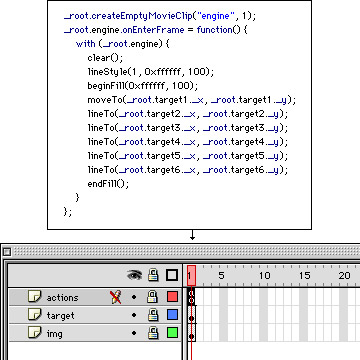The width and height of the screenshot is (360, 360).
Task: Toggle the lock on the img layer
Action: click(153, 332)
